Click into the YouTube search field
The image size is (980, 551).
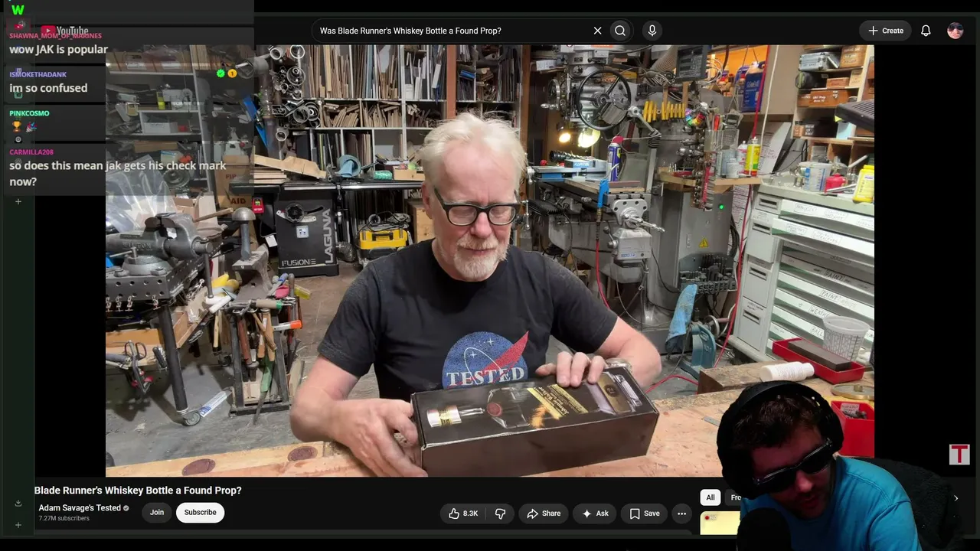(452, 31)
